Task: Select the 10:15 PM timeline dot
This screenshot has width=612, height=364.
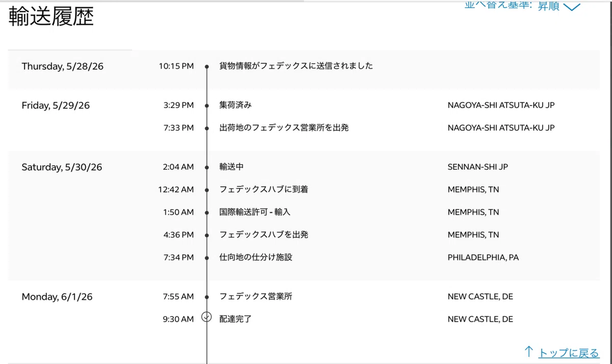Action: click(x=207, y=66)
